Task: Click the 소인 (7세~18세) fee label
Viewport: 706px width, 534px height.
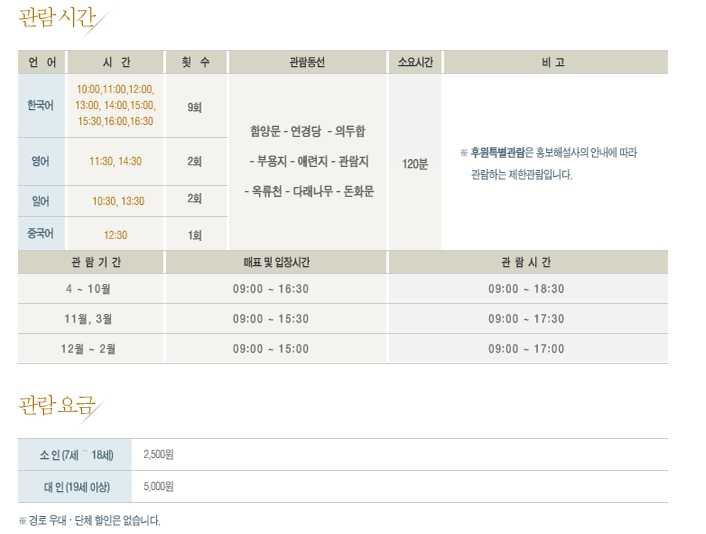Action: tap(76, 455)
